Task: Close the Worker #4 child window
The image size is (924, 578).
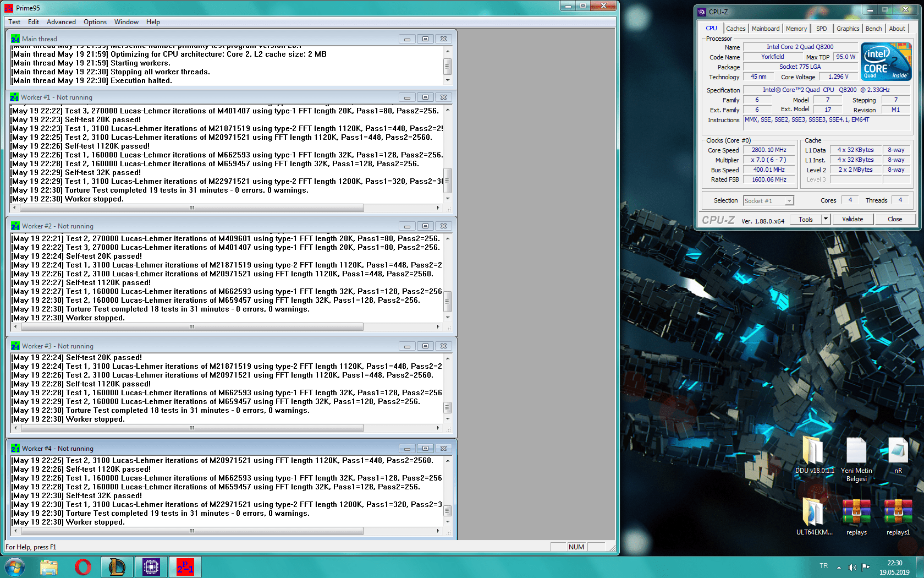Action: coord(443,449)
